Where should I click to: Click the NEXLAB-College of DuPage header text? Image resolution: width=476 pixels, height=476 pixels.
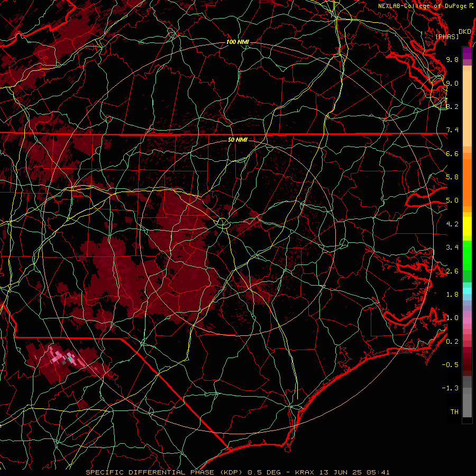(x=426, y=6)
